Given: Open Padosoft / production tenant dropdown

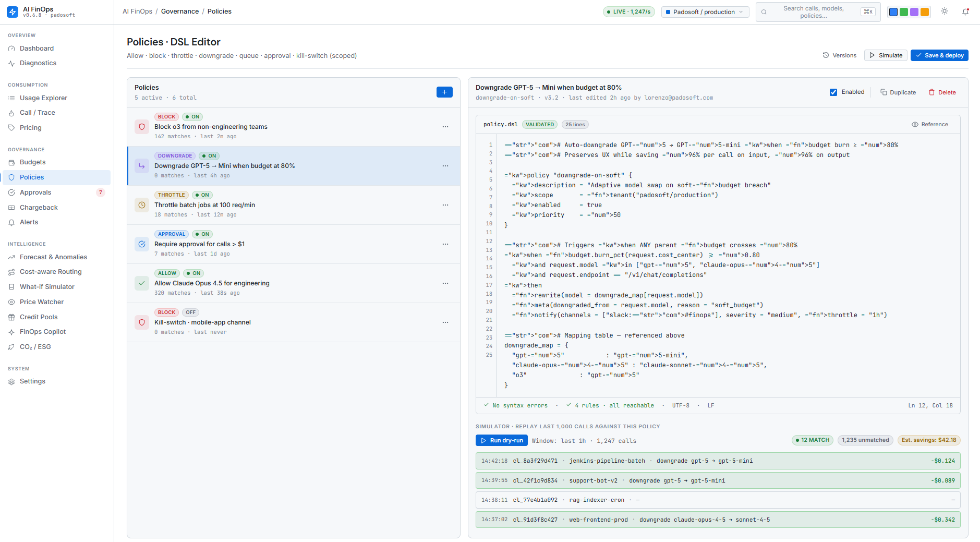Looking at the screenshot, I should (705, 12).
